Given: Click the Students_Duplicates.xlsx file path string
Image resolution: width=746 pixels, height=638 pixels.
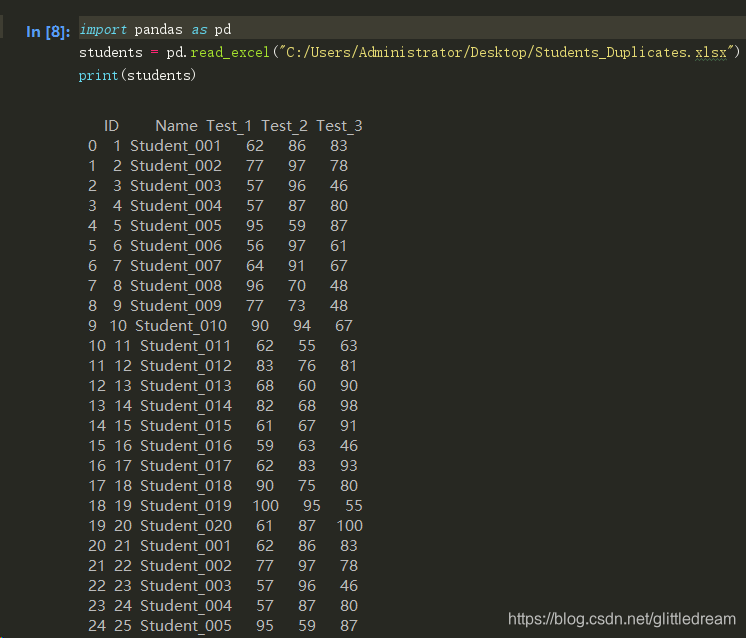Looking at the screenshot, I should tap(506, 52).
